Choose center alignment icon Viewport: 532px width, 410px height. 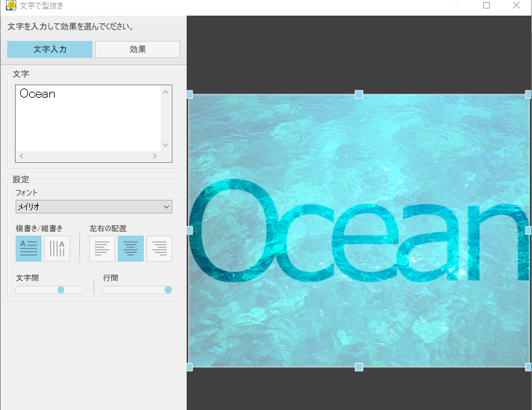[131, 249]
